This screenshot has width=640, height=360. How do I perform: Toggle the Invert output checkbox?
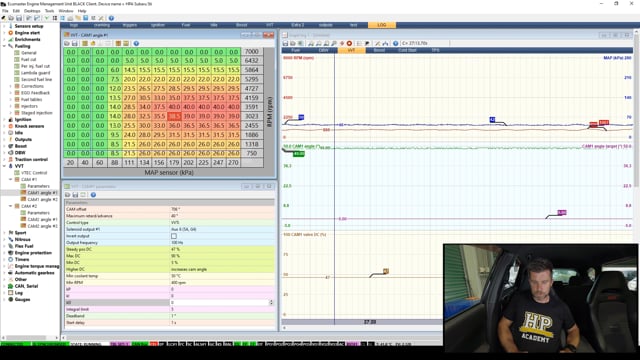click(x=174, y=236)
